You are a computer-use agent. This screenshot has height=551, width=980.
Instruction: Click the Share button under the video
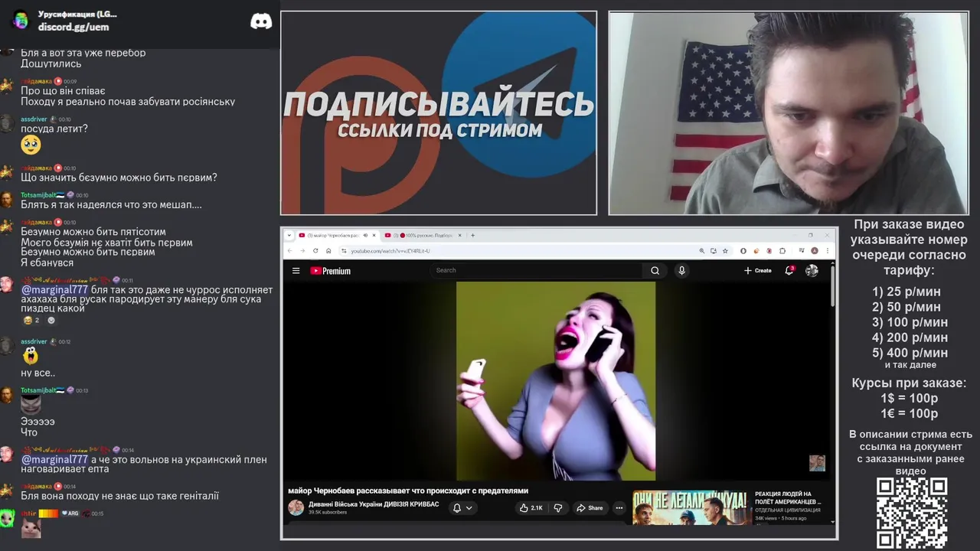coord(590,507)
